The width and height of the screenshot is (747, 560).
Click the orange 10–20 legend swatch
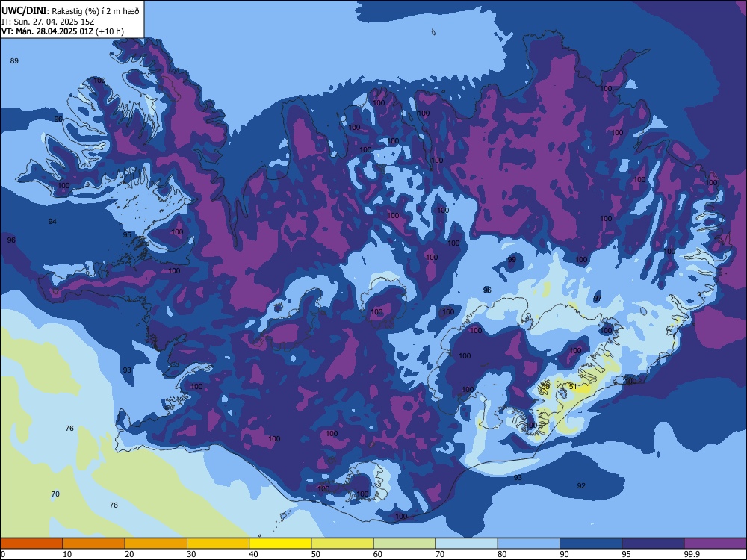click(x=94, y=544)
